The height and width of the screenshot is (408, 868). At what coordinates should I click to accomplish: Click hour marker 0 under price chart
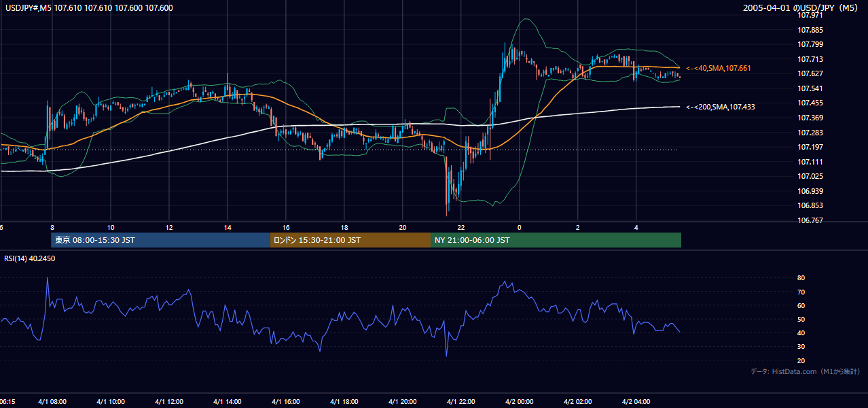click(x=520, y=227)
